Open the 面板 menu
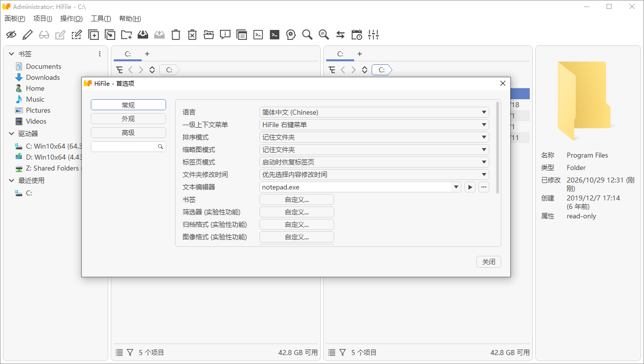The width and height of the screenshot is (644, 364). pos(14,18)
